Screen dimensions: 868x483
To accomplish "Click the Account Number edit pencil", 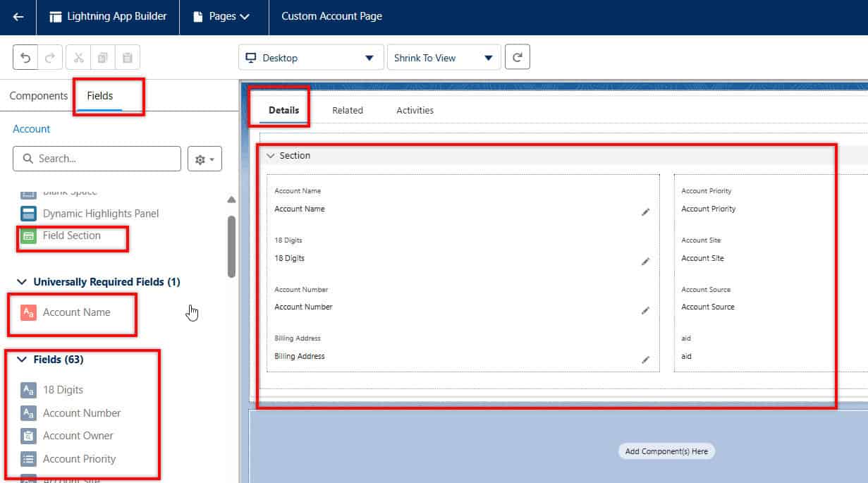I will [x=645, y=310].
